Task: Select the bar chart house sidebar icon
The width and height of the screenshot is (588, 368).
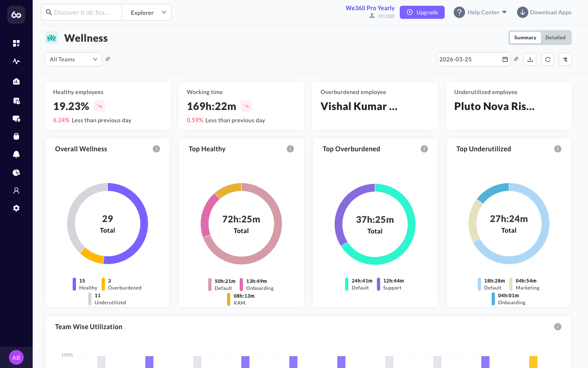Action: click(x=16, y=81)
